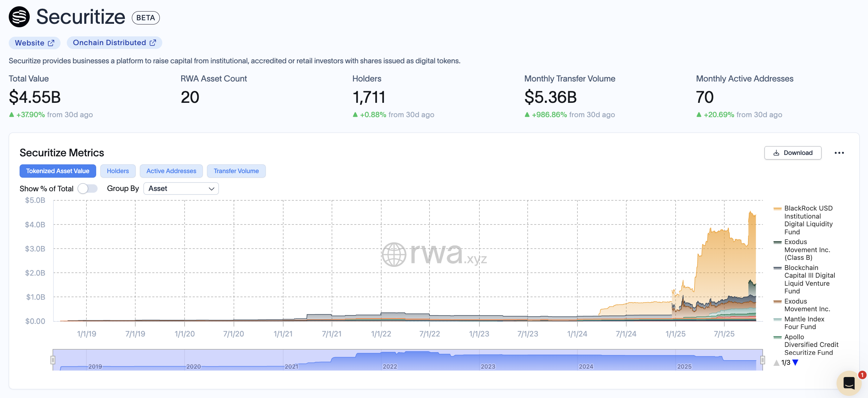The width and height of the screenshot is (868, 398).
Task: Click the three-dots more options icon
Action: point(839,153)
